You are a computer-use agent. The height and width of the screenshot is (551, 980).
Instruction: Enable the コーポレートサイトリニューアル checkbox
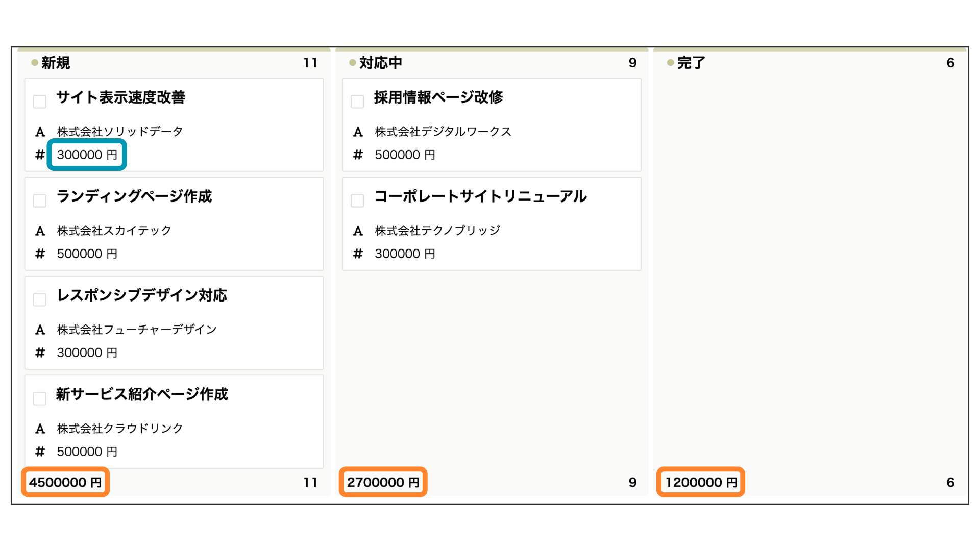358,201
